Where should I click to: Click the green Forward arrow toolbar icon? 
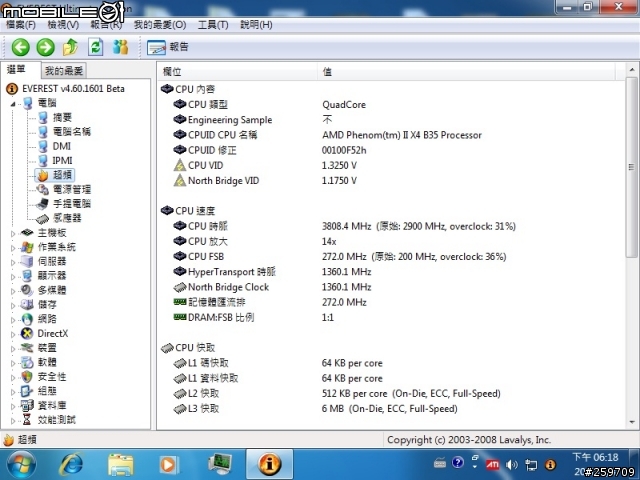pos(45,47)
